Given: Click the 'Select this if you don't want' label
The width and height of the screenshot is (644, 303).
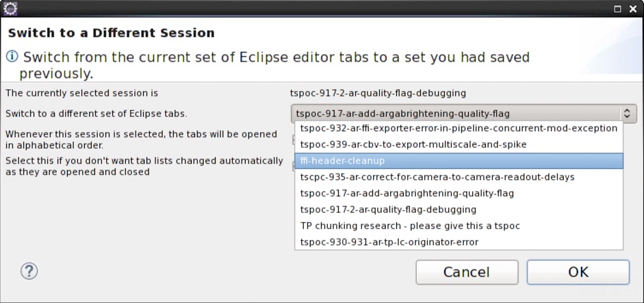Looking at the screenshot, I should (144, 166).
